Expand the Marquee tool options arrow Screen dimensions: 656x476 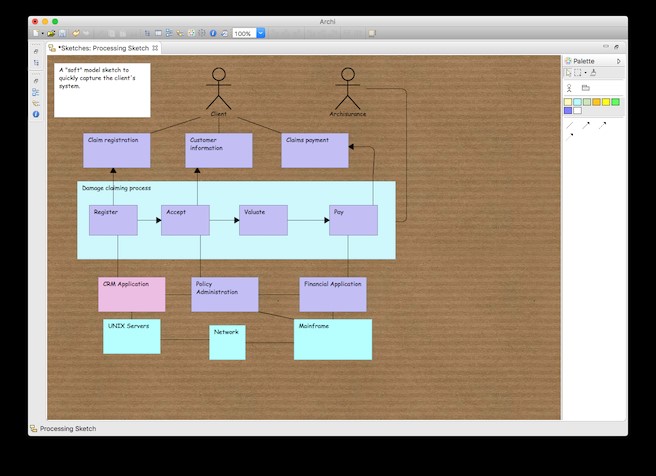(x=584, y=73)
